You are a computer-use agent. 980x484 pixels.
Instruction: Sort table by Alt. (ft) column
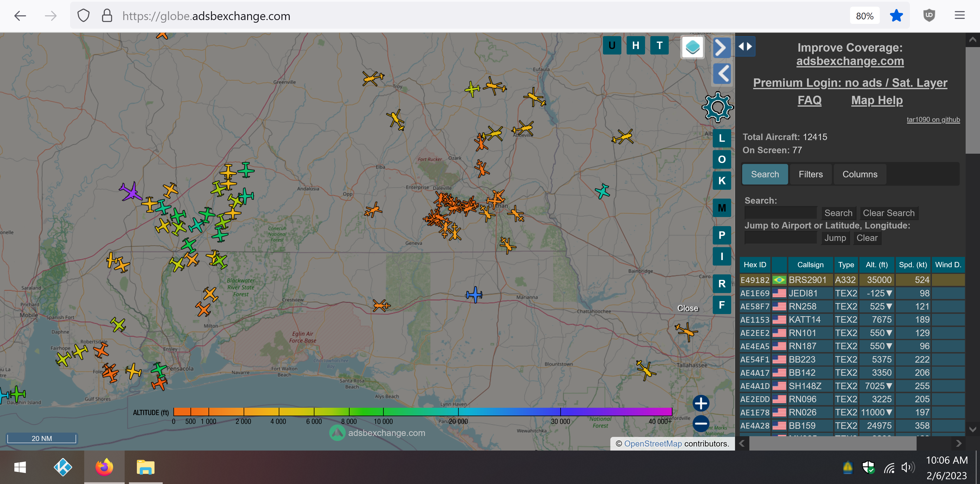[877, 265]
